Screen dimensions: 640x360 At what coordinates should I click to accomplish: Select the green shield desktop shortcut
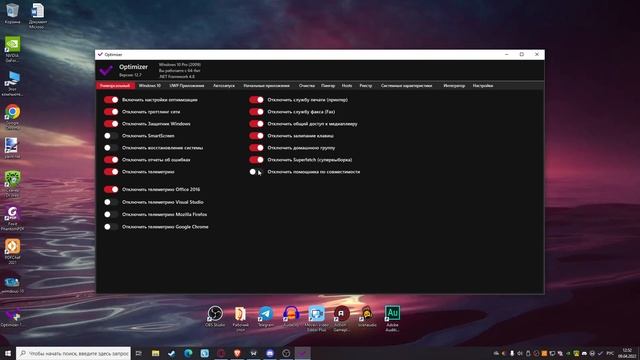tap(12, 184)
